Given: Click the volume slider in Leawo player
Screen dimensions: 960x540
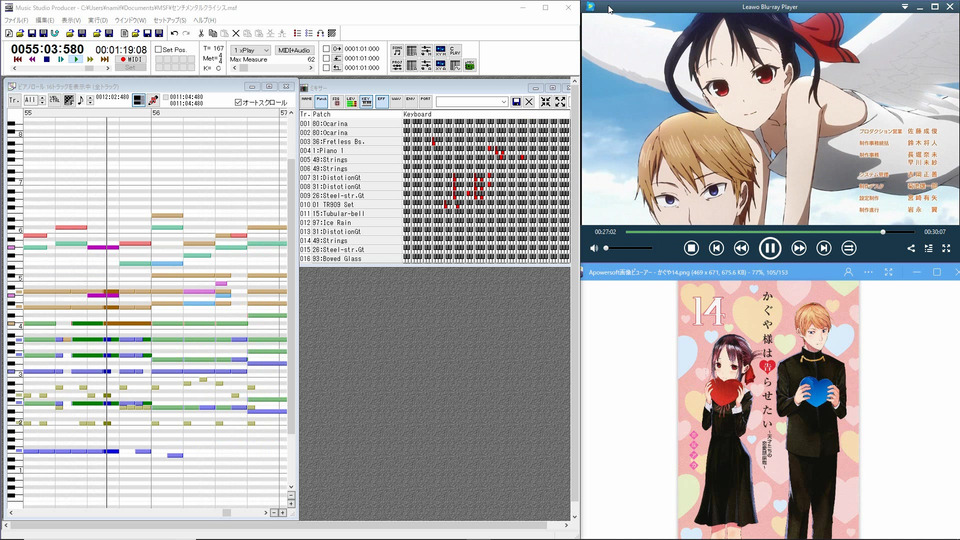Looking at the screenshot, I should point(628,248).
